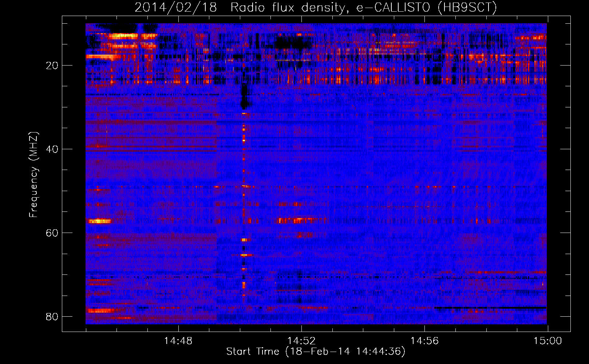This screenshot has height=364, width=589.
Task: Click the plot title '2014/02/18 Radio flux density, e-CALLISTO (HB9SCT)'
Action: coord(316,7)
